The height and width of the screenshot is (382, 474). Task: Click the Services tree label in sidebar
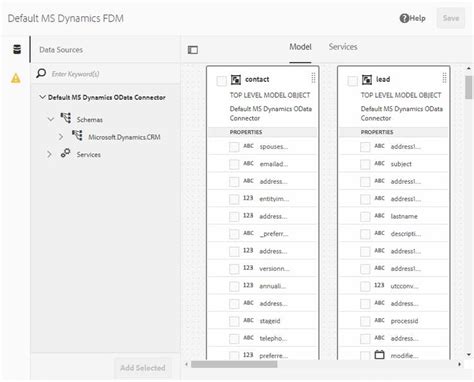(89, 155)
